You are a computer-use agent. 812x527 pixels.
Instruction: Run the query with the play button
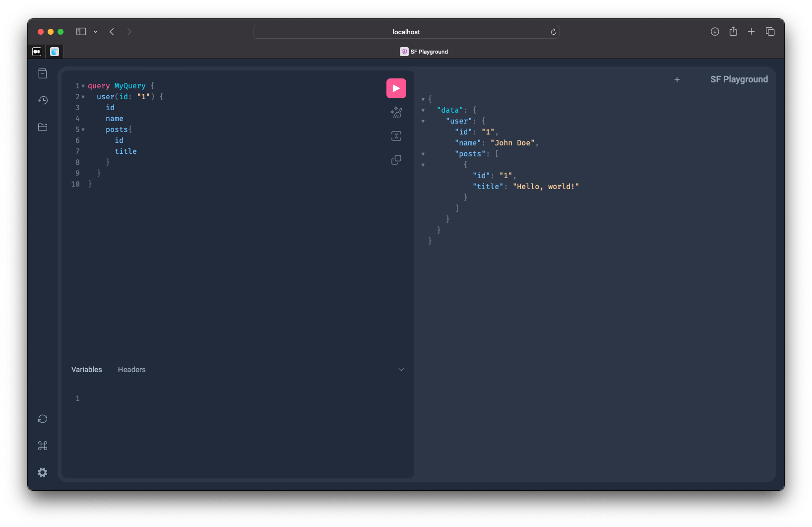[x=396, y=88]
